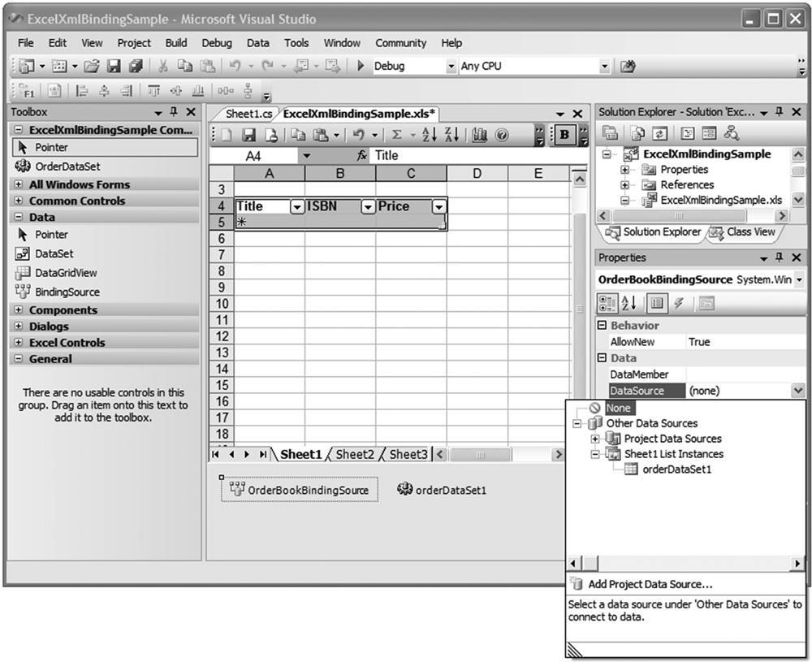
Task: Click the AutoSum sigma icon
Action: click(x=397, y=135)
